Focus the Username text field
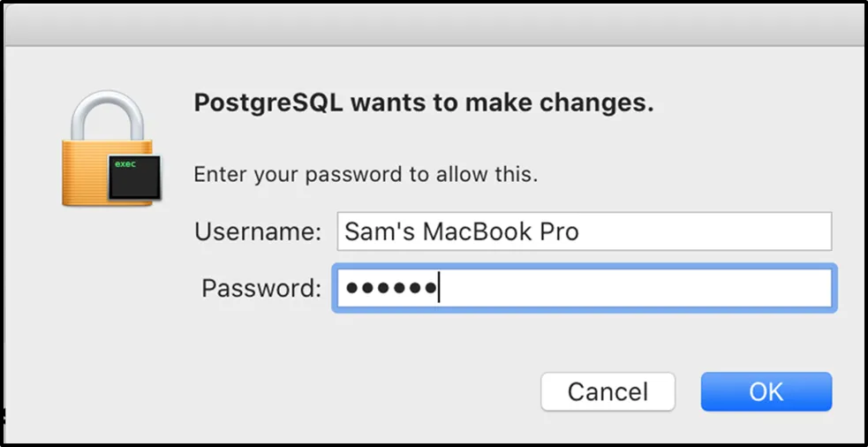 click(x=583, y=232)
